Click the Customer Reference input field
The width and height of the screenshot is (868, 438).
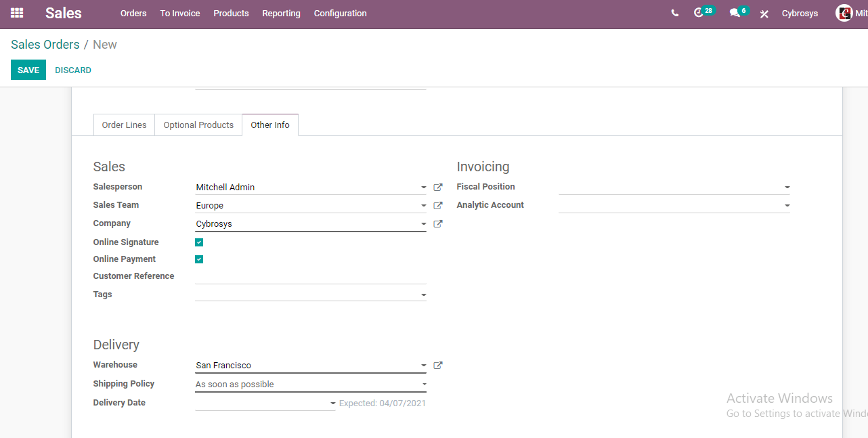pyautogui.click(x=311, y=276)
